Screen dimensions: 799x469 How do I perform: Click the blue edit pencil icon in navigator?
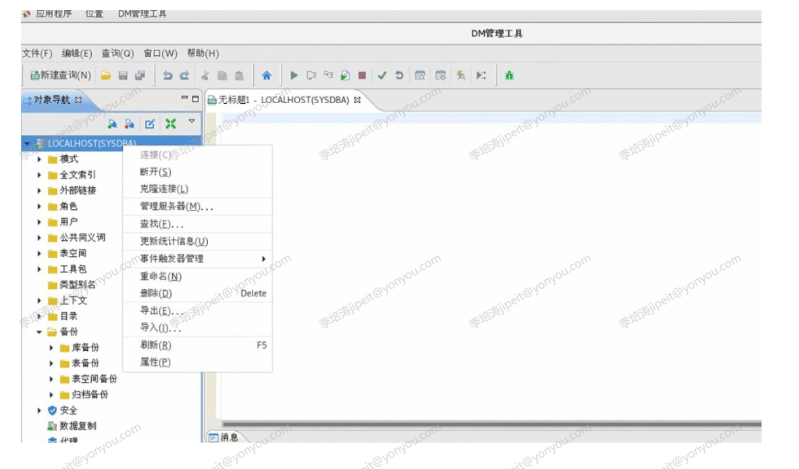150,124
